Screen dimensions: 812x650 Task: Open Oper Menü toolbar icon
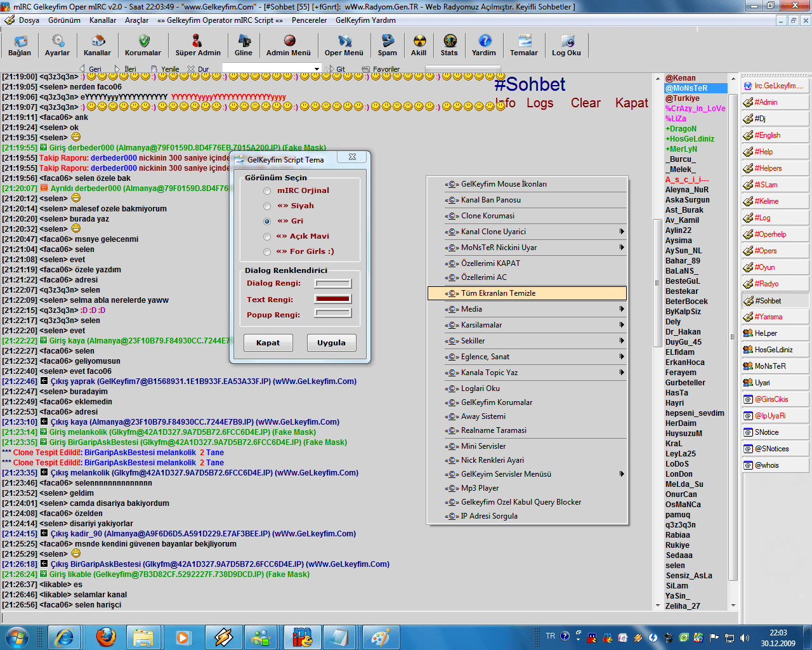pos(344,46)
